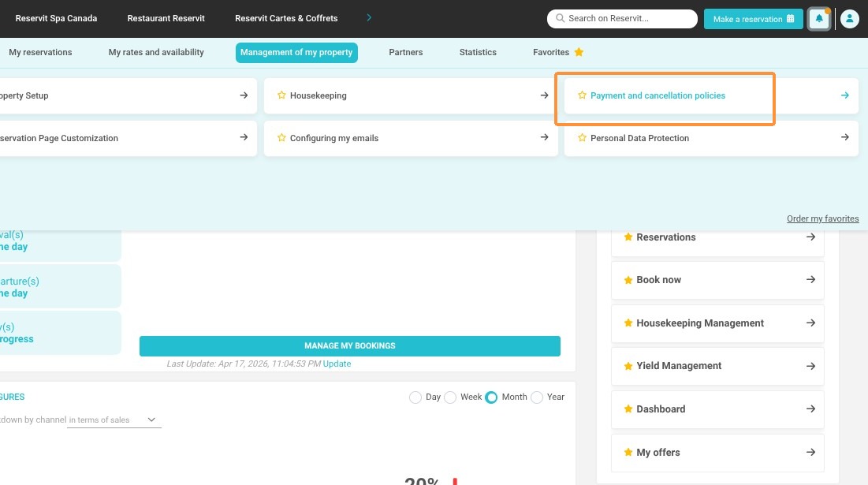Open the Statistics menu
The image size is (868, 485).
[x=478, y=52]
